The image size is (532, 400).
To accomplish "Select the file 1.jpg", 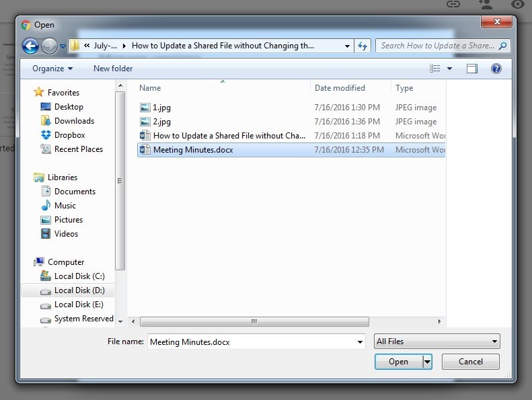I will click(292, 108).
